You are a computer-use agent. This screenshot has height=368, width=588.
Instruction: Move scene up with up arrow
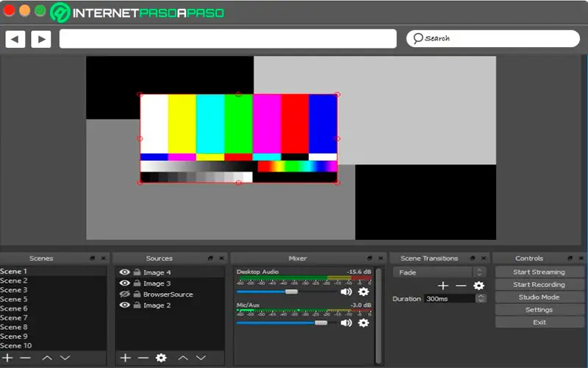pyautogui.click(x=47, y=358)
